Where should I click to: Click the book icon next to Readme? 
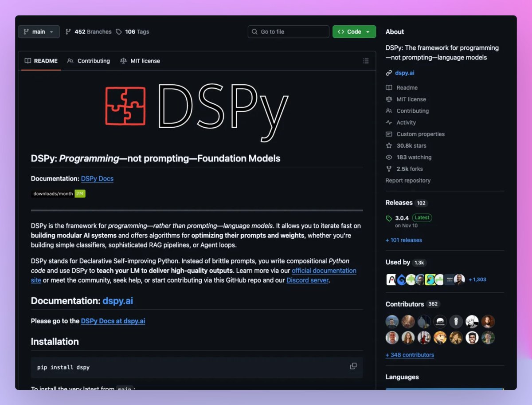coord(389,88)
